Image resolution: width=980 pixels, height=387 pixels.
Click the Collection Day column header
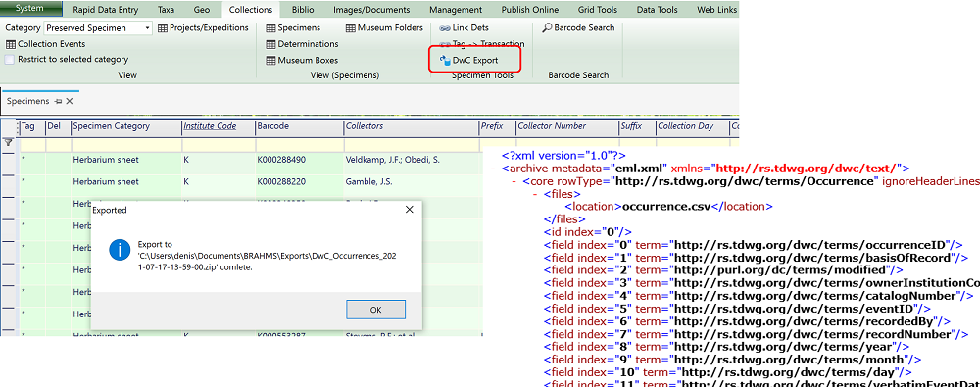click(692, 127)
